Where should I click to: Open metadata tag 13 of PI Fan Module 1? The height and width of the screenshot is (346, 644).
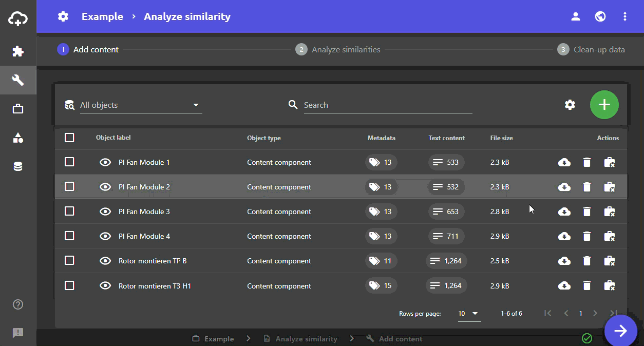point(381,162)
